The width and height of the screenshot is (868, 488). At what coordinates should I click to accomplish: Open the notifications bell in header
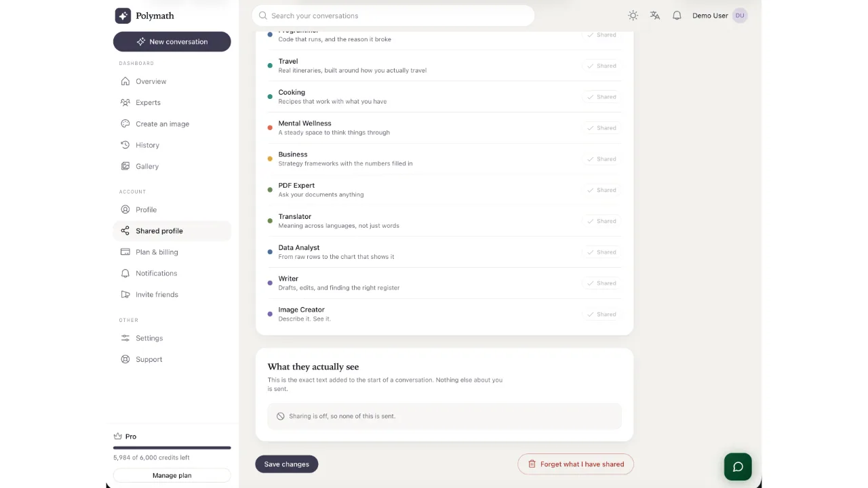677,16
